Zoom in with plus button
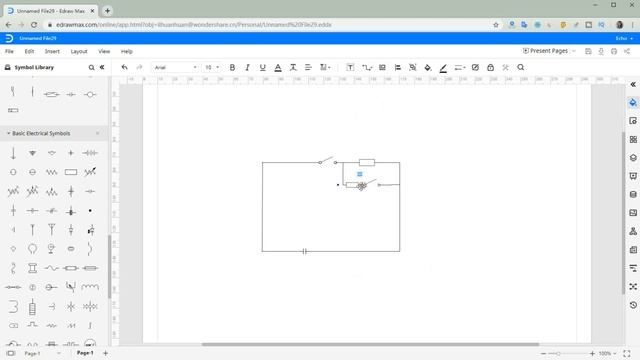The height and width of the screenshot is (360, 640). (592, 353)
